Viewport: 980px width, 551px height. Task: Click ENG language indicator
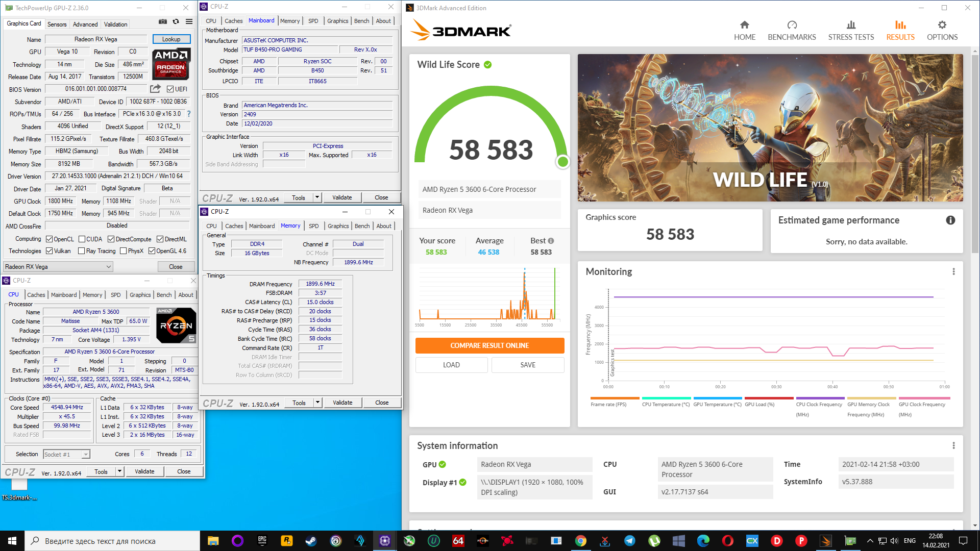(x=910, y=541)
